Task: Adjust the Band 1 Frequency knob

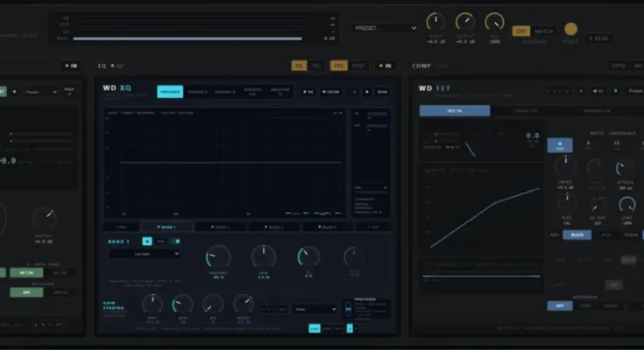Action: (x=218, y=257)
